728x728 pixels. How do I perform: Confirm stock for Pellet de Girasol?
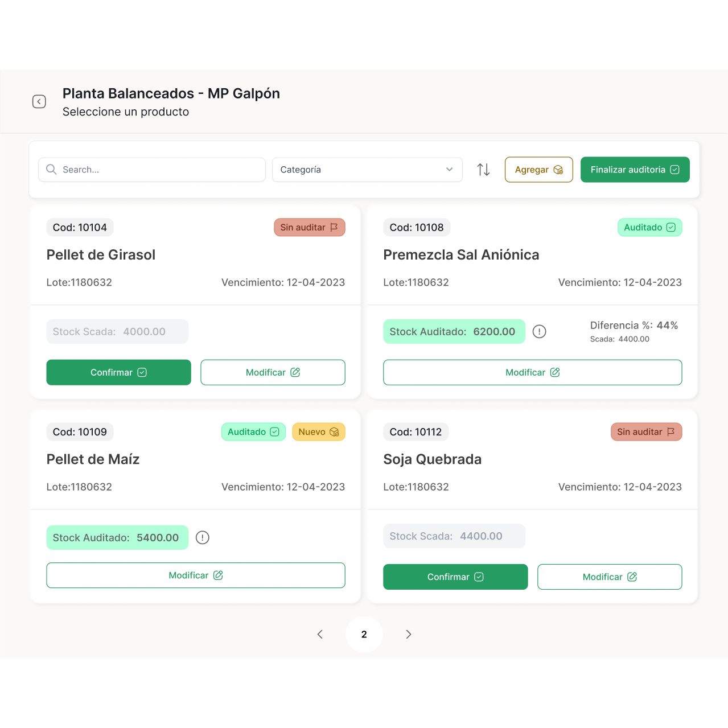pyautogui.click(x=118, y=372)
